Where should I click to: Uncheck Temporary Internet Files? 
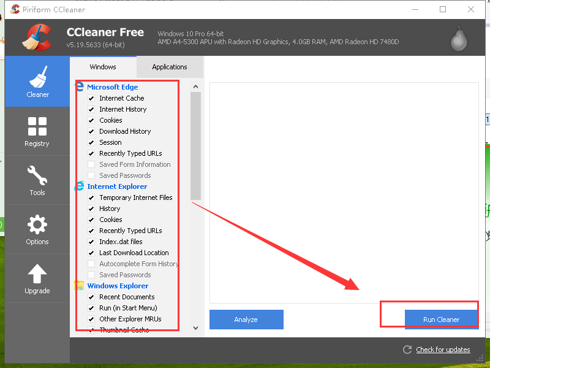tap(91, 197)
